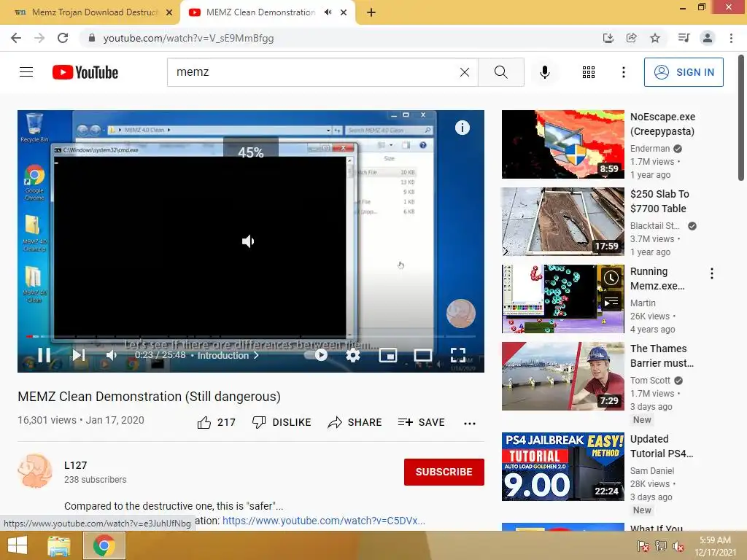Viewport: 747px width, 560px height.
Task: Show video info cards icon
Action: click(x=462, y=128)
